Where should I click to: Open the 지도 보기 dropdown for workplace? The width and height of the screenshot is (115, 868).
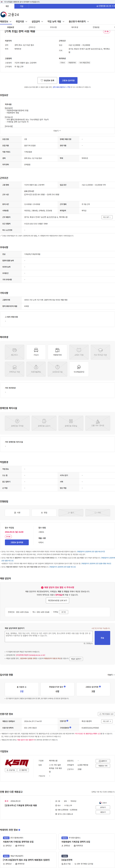point(107,217)
